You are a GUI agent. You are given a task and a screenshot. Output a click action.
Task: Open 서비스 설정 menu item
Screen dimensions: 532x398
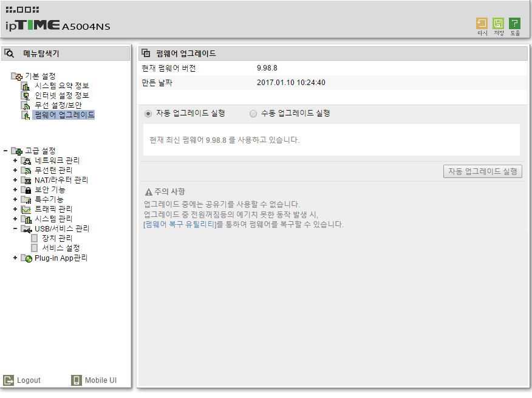coord(61,249)
